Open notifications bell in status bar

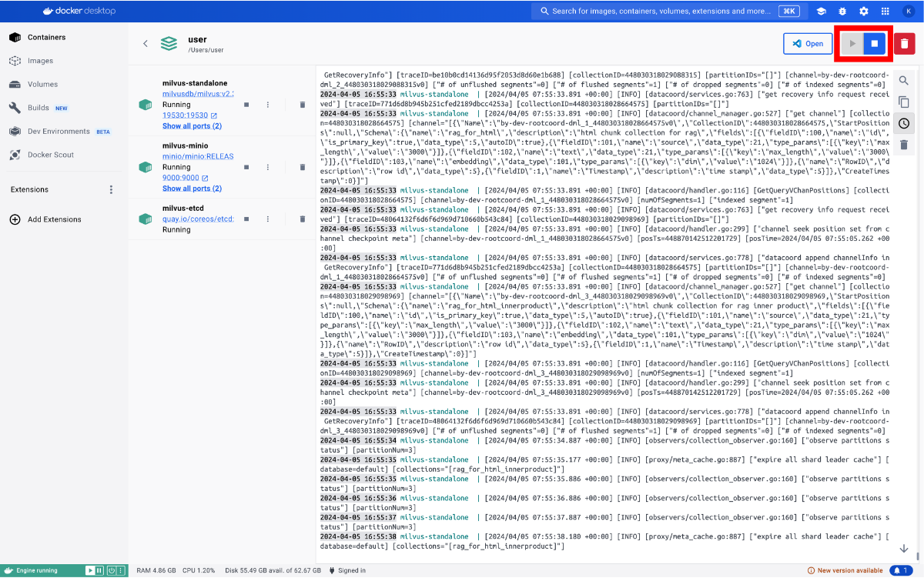(900, 570)
